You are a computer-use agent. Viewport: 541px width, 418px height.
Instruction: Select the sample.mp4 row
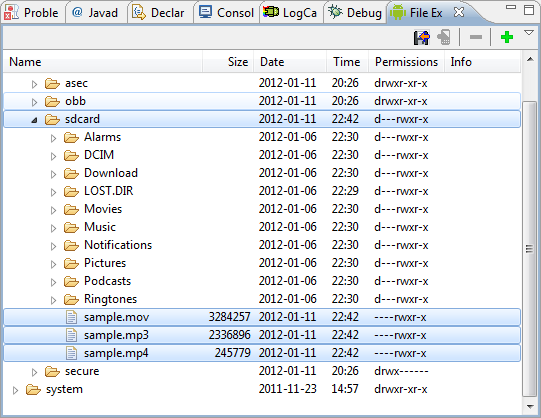pyautogui.click(x=262, y=353)
